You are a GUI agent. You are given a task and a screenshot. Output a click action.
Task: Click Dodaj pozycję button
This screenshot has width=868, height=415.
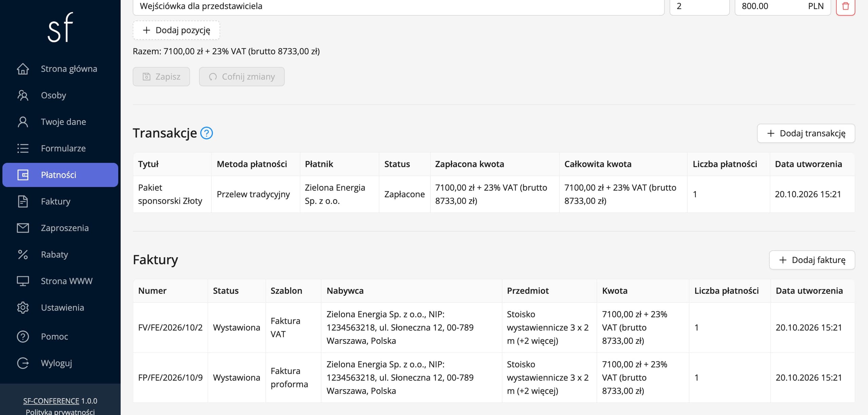(x=176, y=30)
